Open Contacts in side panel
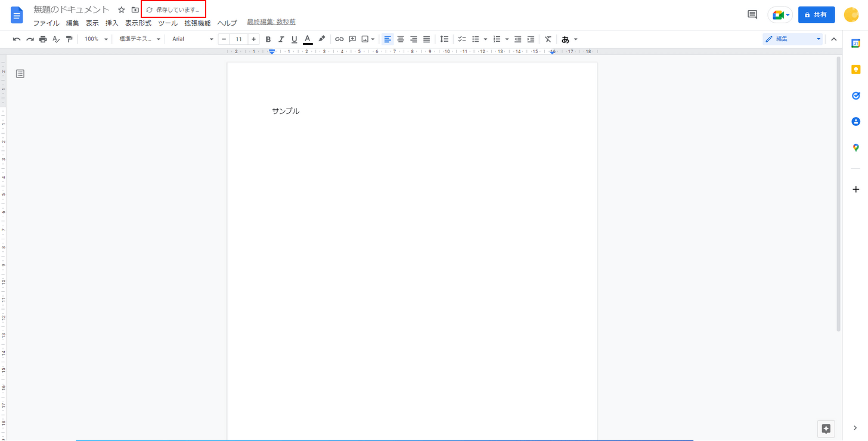The height and width of the screenshot is (441, 868). pos(855,122)
